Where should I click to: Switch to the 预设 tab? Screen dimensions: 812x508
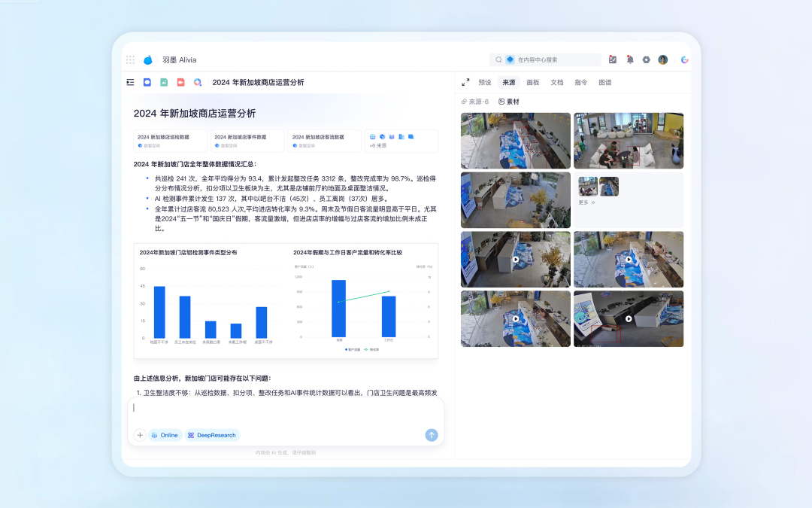point(485,83)
